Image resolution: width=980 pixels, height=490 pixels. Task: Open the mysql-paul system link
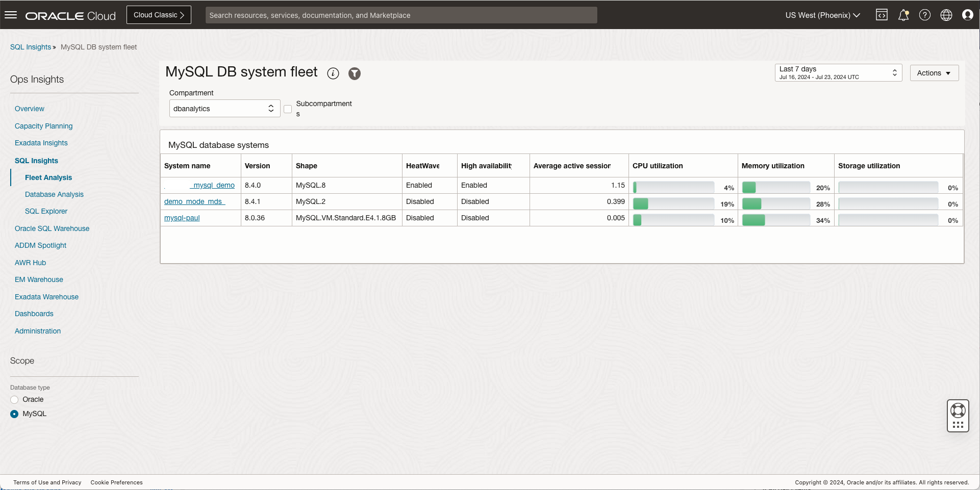(x=182, y=218)
